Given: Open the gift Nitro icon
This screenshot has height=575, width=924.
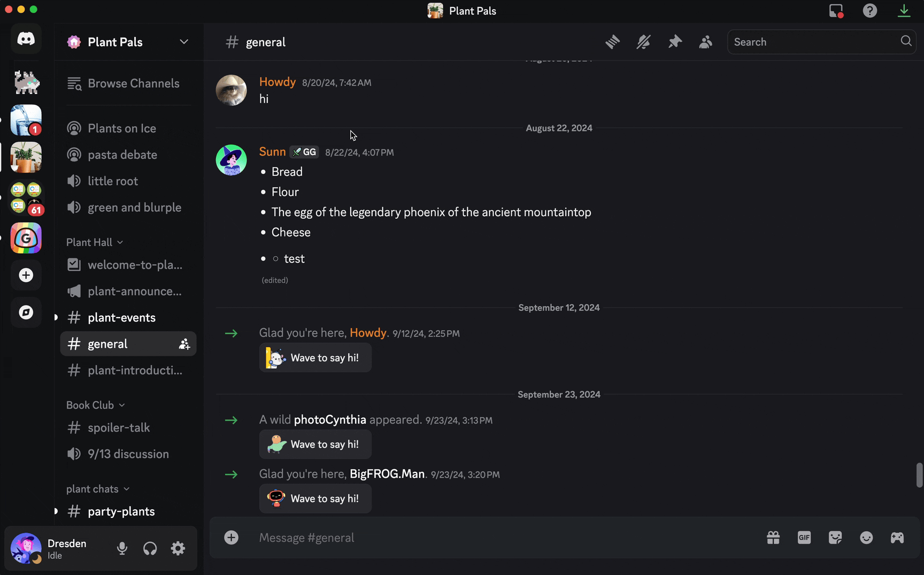Looking at the screenshot, I should (x=773, y=538).
